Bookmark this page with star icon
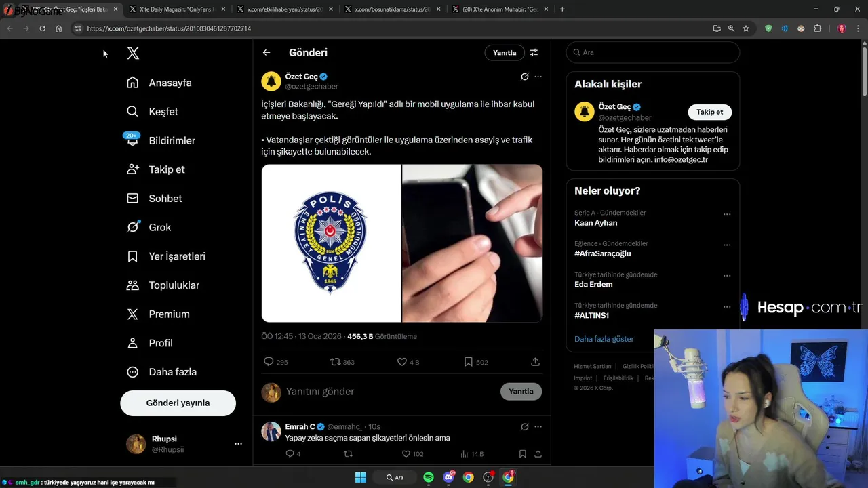 coord(746,28)
